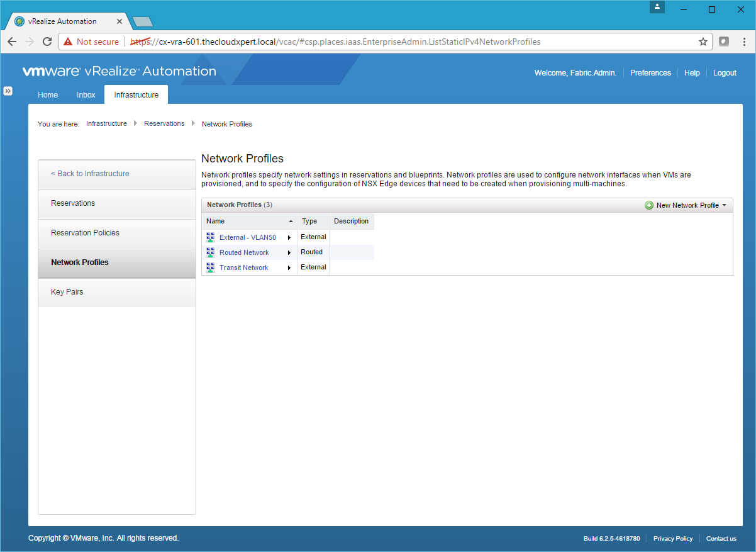
Task: Open Reservation Policies in the sidebar
Action: [x=85, y=233]
